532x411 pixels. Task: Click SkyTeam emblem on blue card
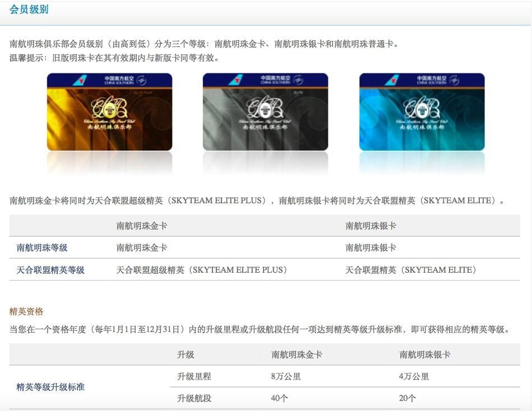point(454,80)
